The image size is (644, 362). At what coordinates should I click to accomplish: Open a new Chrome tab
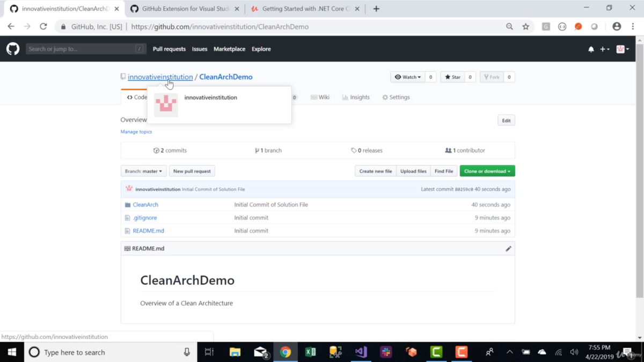[376, 9]
